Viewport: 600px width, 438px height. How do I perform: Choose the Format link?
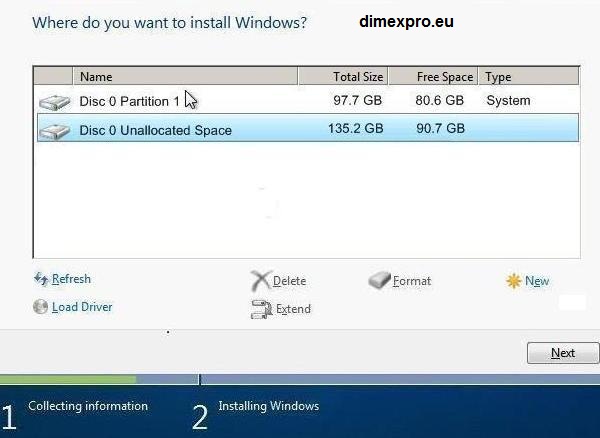pos(412,281)
